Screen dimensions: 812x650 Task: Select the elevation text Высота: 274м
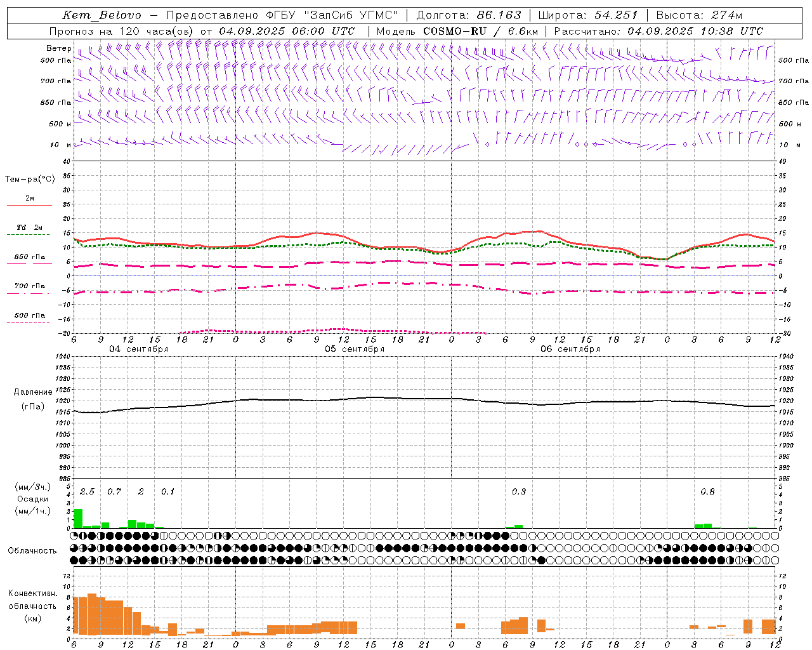pyautogui.click(x=699, y=16)
